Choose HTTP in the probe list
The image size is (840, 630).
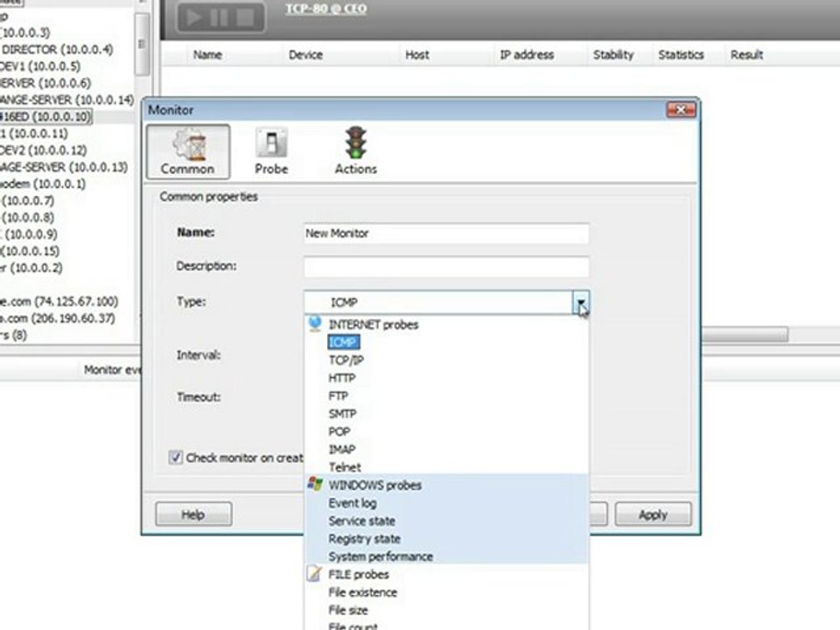click(x=342, y=378)
